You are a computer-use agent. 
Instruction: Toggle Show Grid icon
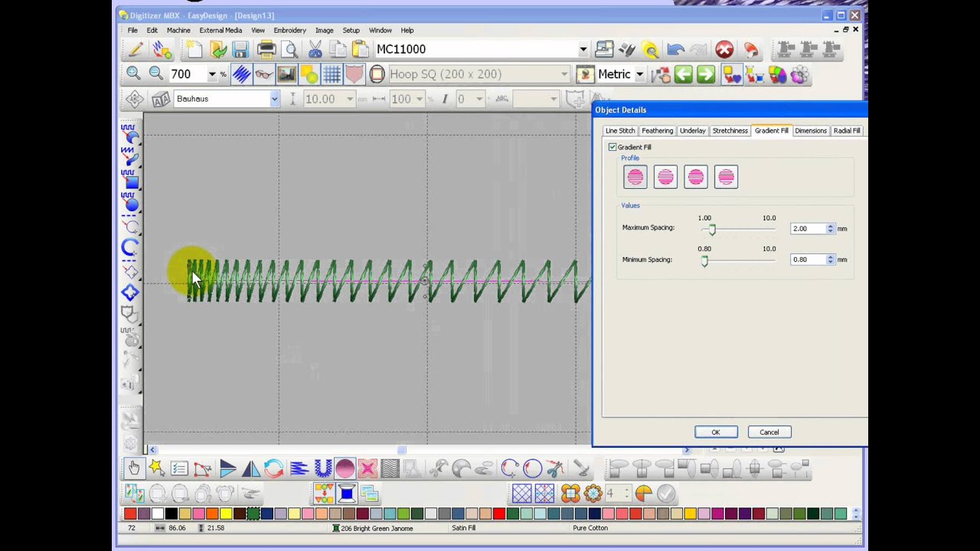(332, 74)
